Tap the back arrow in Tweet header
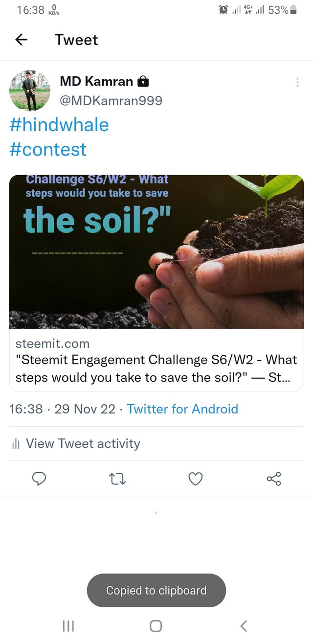The width and height of the screenshot is (313, 644). 22,40
